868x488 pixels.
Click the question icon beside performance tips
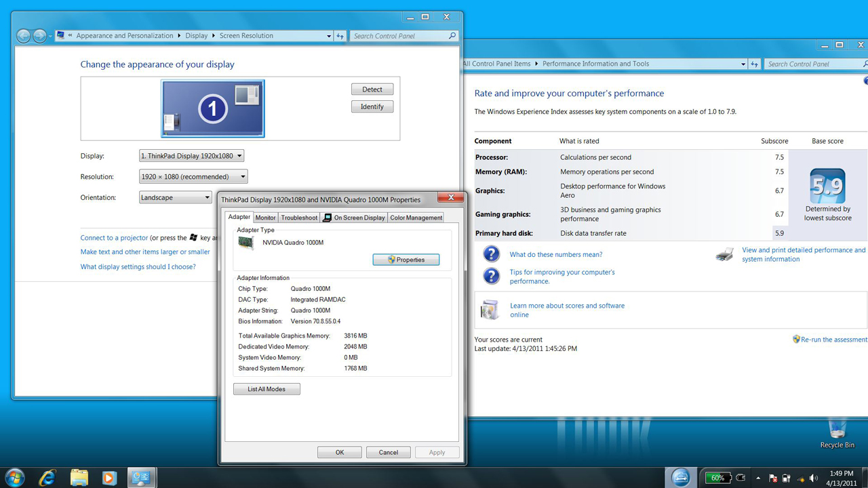tap(491, 276)
